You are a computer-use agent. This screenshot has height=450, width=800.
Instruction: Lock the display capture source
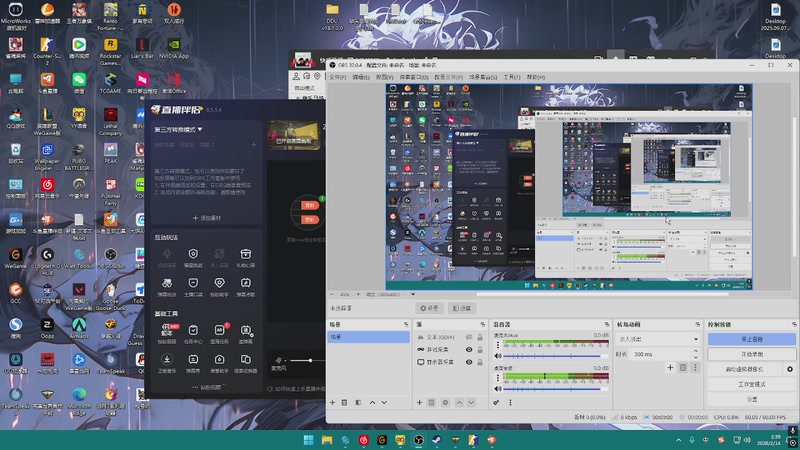click(x=480, y=362)
